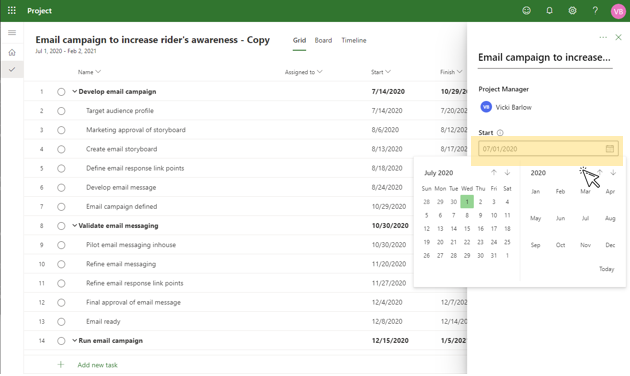
Task: Select July 15 in calendar
Action: tap(467, 229)
